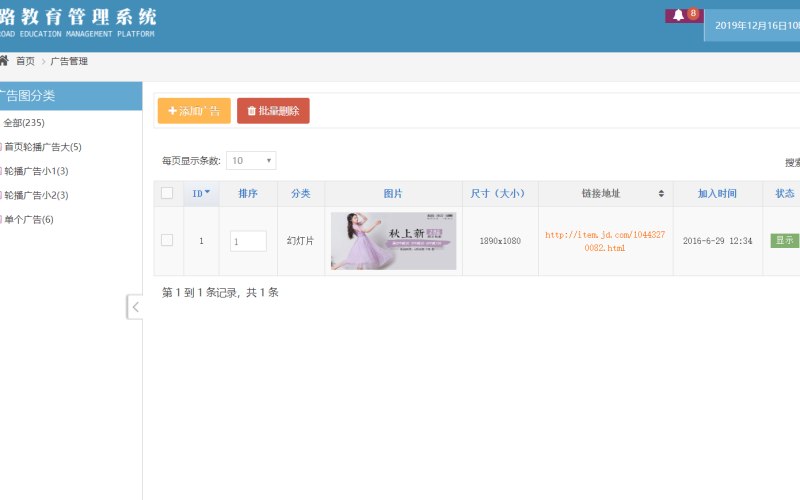Click the home icon in breadcrumb
Viewport: 800px width, 500px height.
pyautogui.click(x=4, y=61)
